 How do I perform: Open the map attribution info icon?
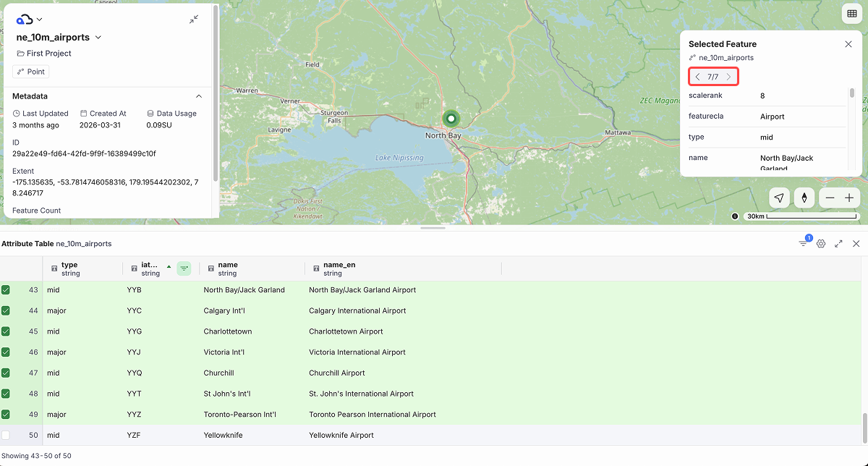click(x=735, y=216)
